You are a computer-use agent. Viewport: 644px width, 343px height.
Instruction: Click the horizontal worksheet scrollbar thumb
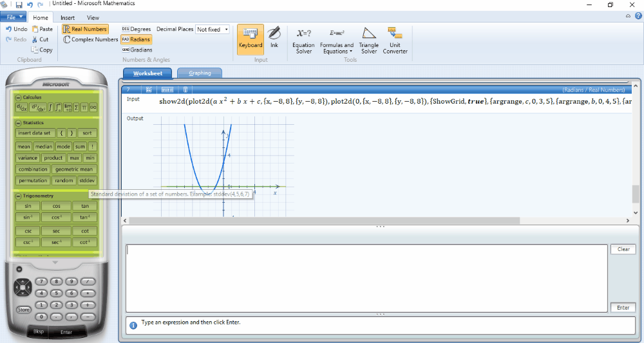tap(325, 221)
